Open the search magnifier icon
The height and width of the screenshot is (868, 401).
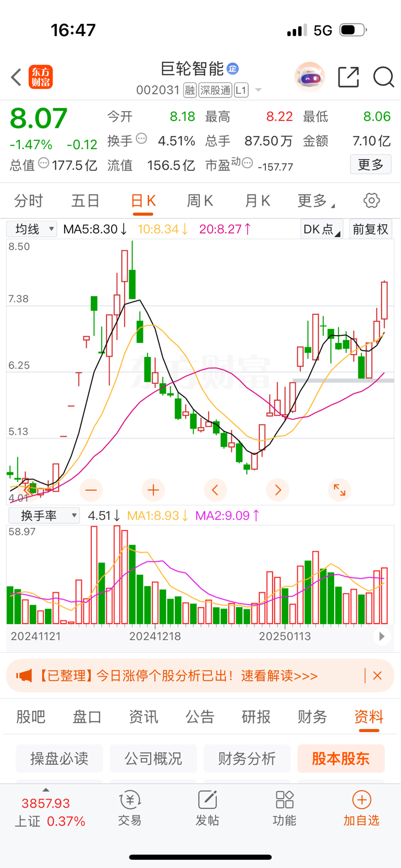pos(383,77)
